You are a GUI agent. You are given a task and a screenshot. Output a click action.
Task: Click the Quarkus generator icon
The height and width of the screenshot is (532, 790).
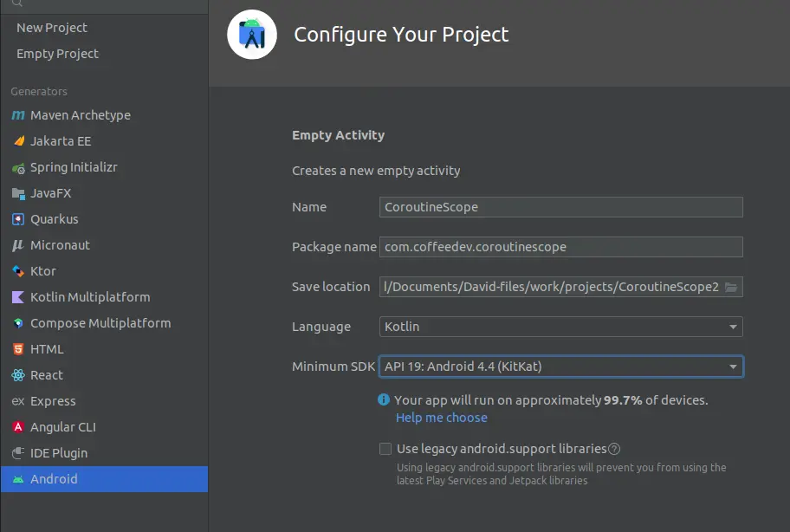pyautogui.click(x=18, y=219)
